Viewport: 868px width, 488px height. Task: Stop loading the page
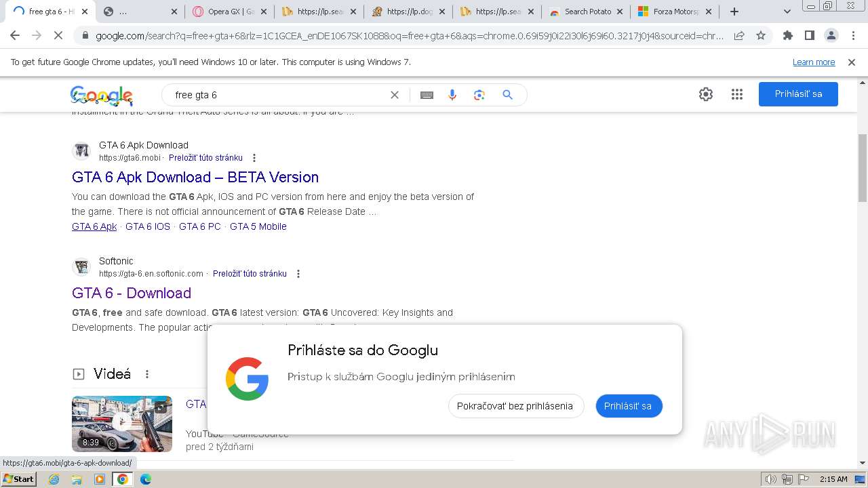[x=59, y=36]
